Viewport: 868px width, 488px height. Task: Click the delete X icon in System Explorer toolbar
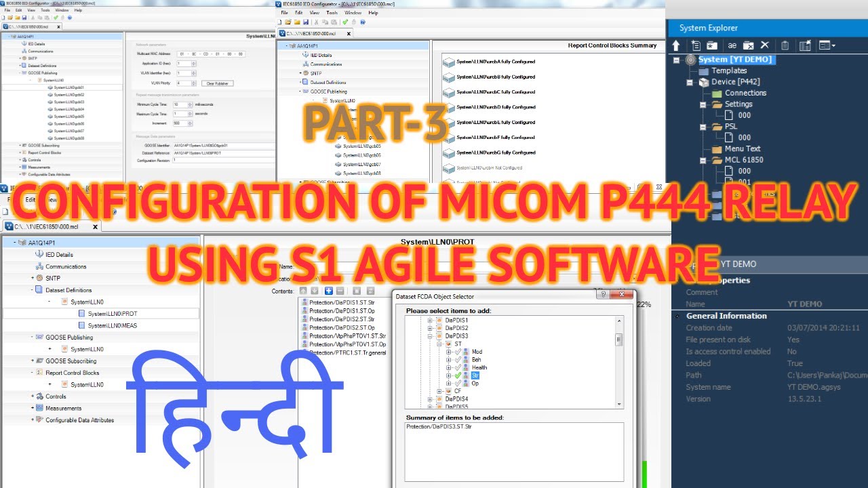765,45
